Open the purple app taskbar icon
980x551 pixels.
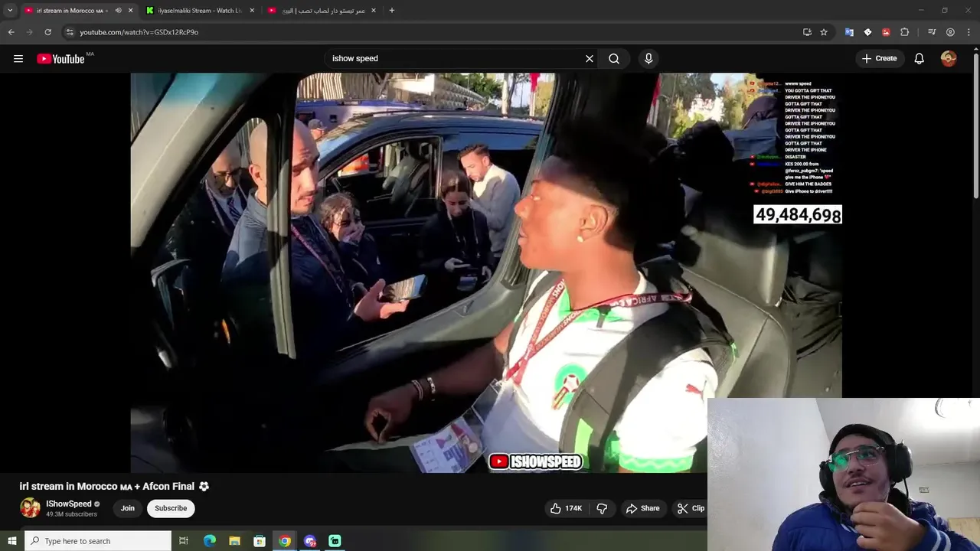[x=310, y=541]
